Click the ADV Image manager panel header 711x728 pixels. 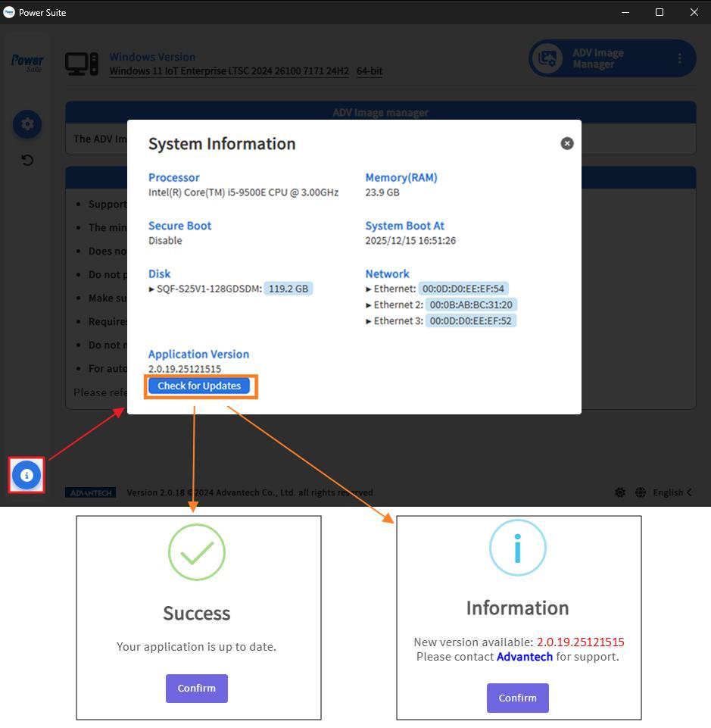coord(381,112)
